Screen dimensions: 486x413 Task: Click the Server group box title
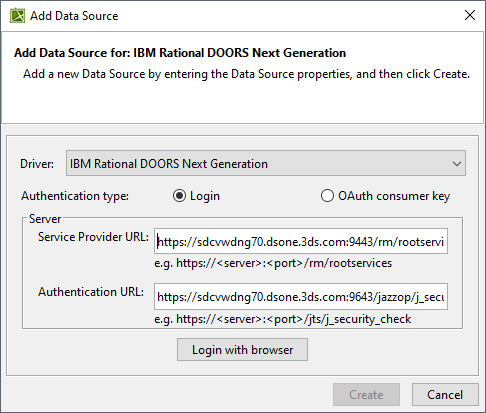[x=45, y=219]
